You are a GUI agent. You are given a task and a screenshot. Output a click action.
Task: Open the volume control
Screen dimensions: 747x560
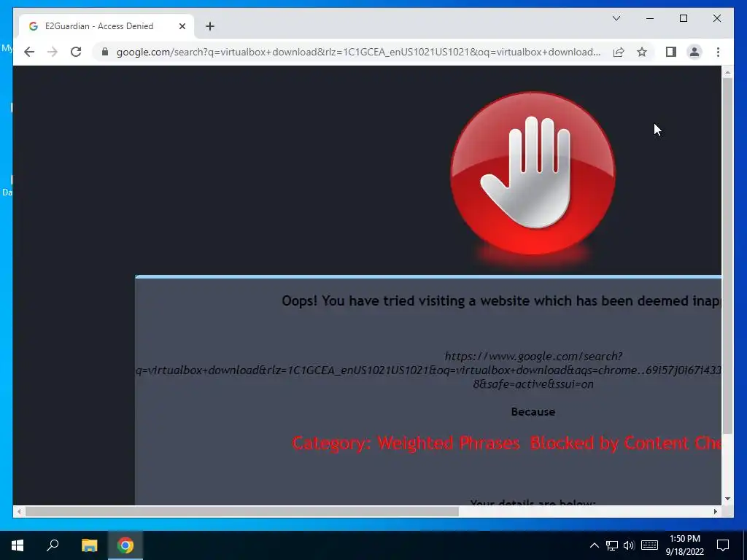(x=629, y=545)
